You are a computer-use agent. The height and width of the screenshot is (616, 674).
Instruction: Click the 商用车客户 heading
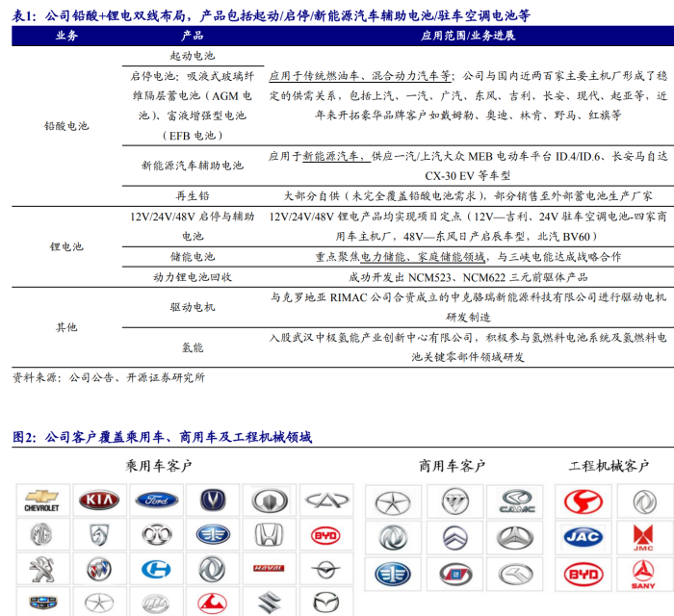click(453, 466)
